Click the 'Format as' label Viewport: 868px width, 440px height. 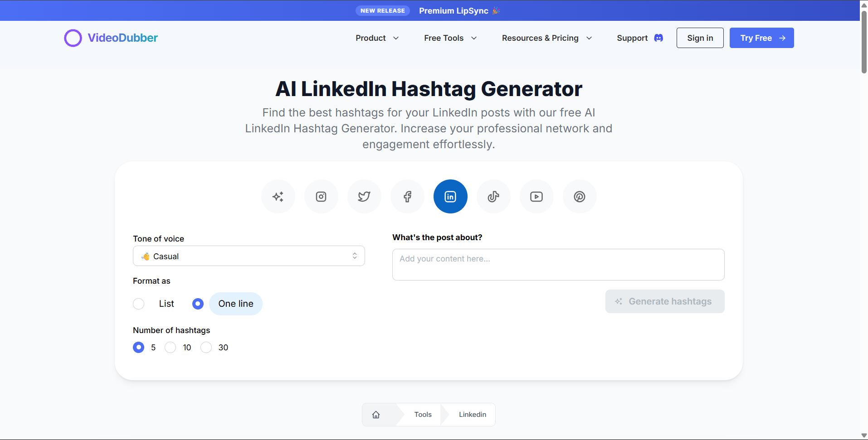click(x=151, y=281)
